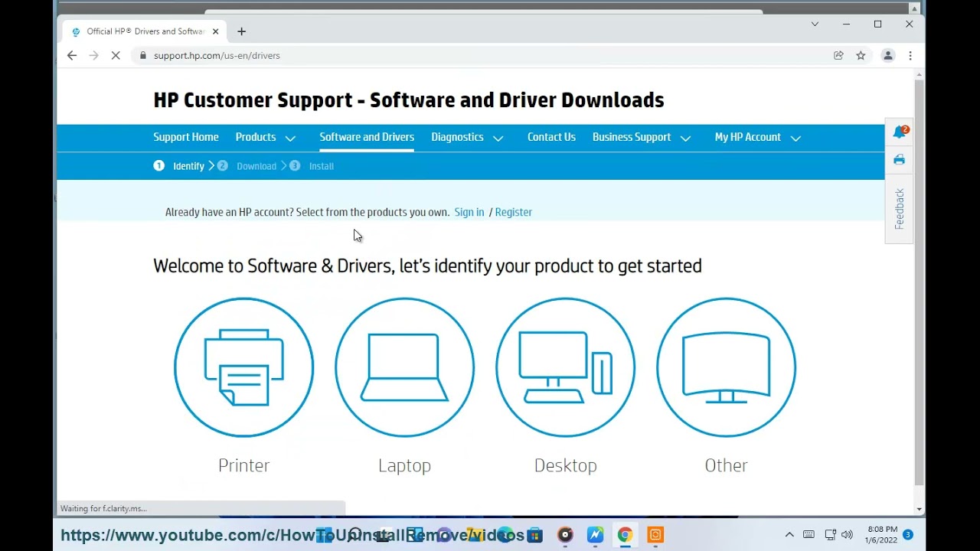Screen dimensions: 980x551
Task: Share this page icon in address bar
Action: point(838,55)
